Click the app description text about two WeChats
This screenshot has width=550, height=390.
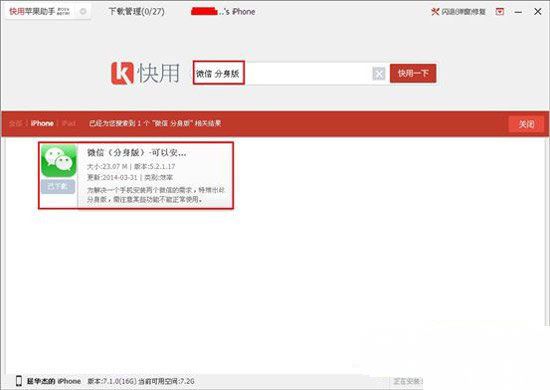point(156,195)
